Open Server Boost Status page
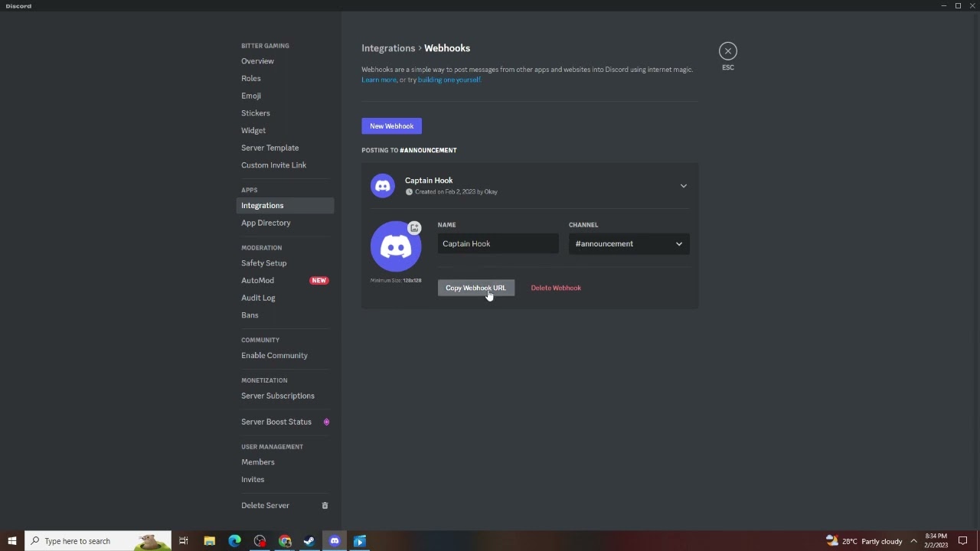 (276, 422)
